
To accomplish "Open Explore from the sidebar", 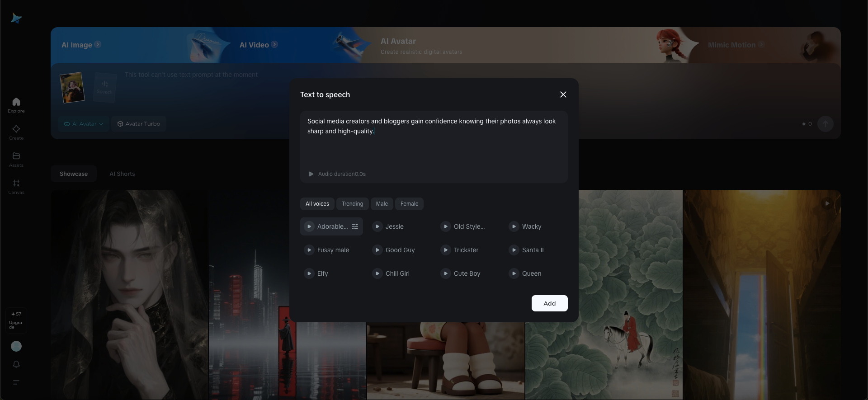I will click(x=16, y=105).
